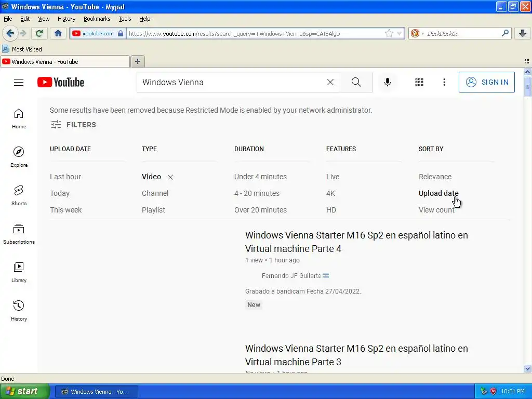This screenshot has height=399, width=532.
Task: Click the magnifier in the DuckDuckGo search box
Action: pyautogui.click(x=505, y=33)
